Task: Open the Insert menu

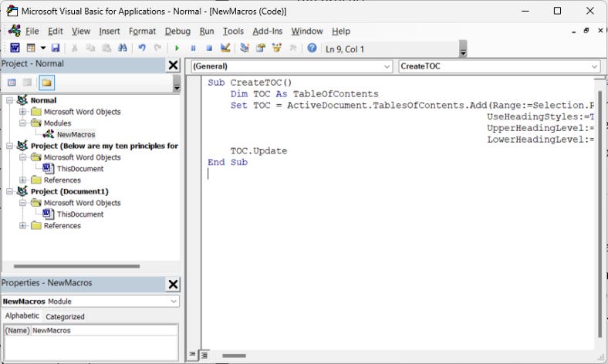Action: [x=110, y=31]
